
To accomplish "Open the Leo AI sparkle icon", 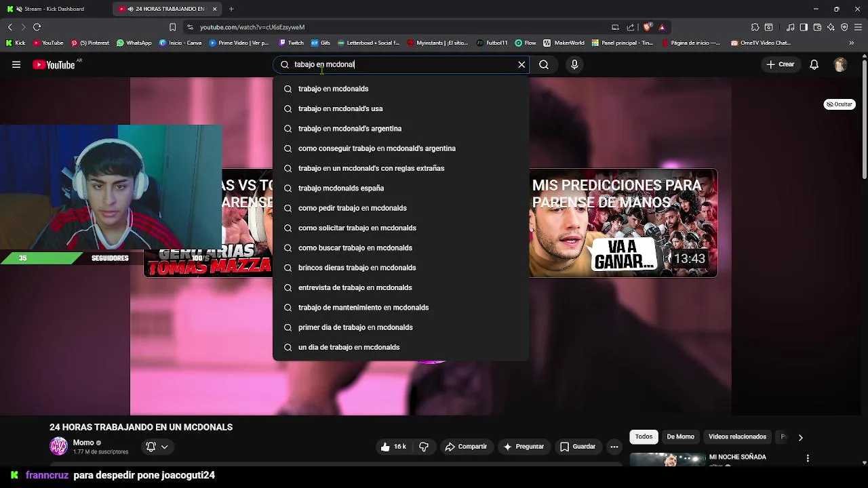I will (x=831, y=27).
